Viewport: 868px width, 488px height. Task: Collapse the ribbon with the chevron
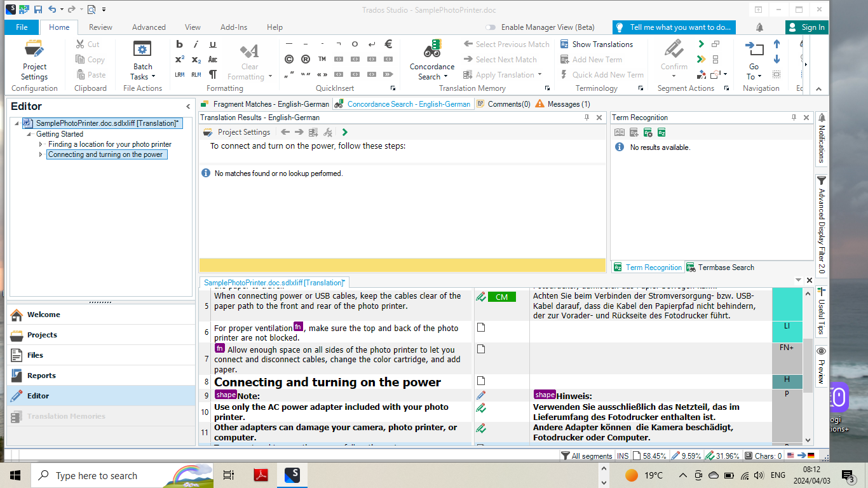click(818, 89)
